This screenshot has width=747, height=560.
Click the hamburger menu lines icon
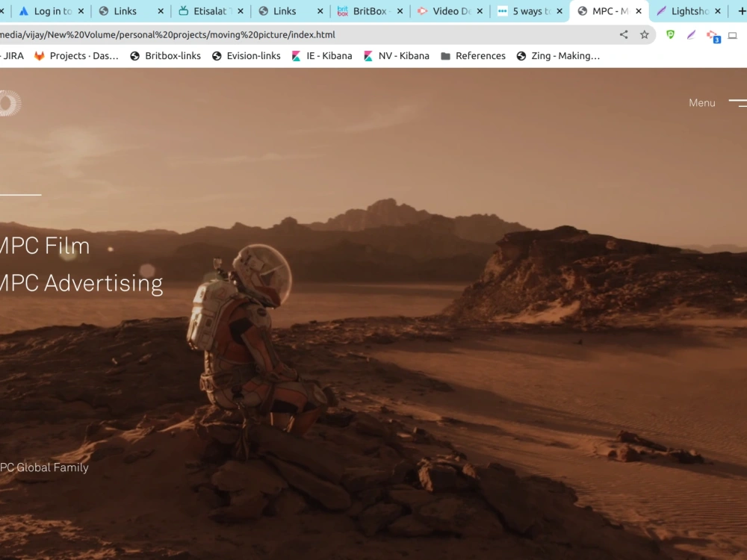(738, 103)
